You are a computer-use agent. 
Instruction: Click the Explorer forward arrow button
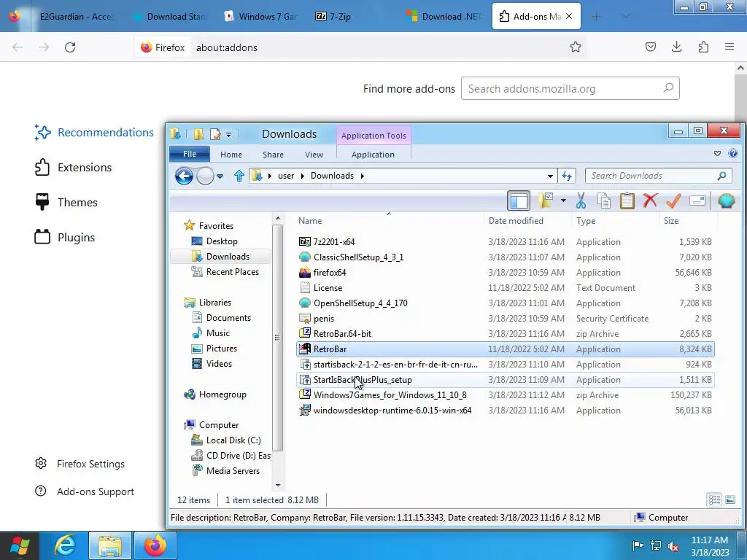point(205,176)
